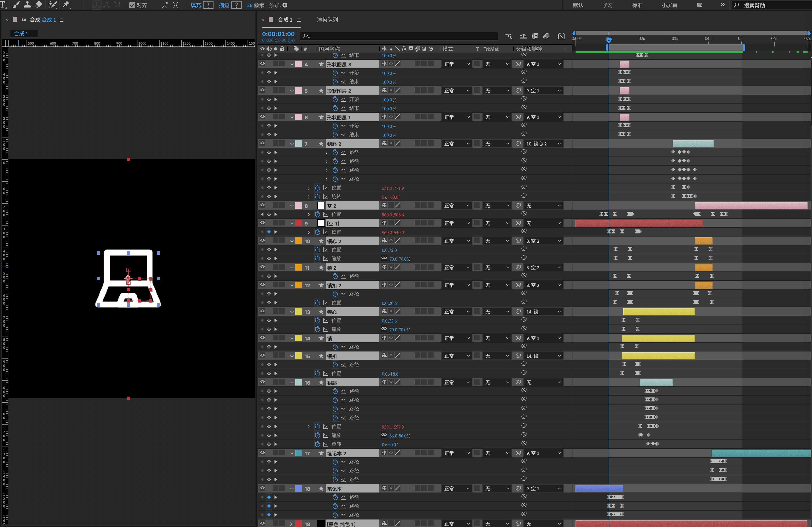812x527 pixels.
Task: Select the Brush tool
Action: [x=16, y=4]
